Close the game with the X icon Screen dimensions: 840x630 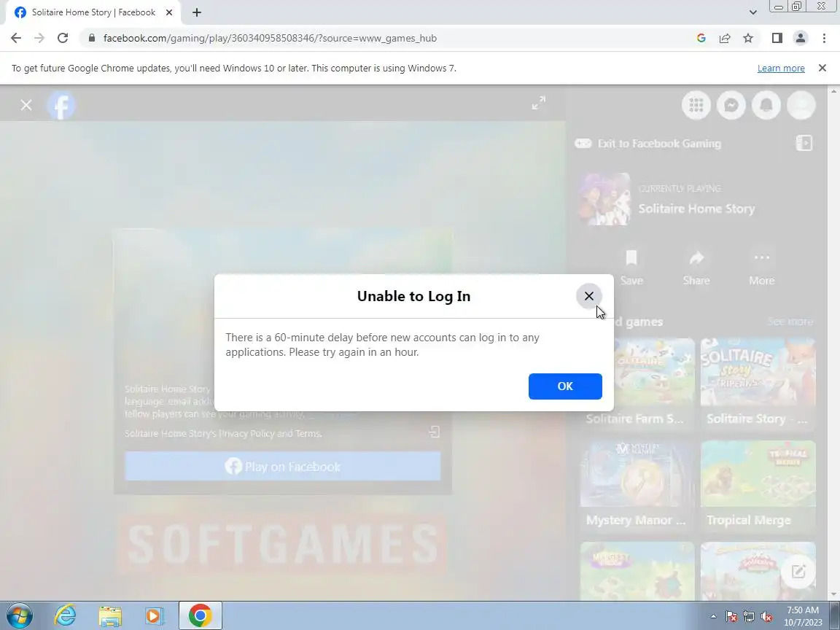pyautogui.click(x=26, y=105)
